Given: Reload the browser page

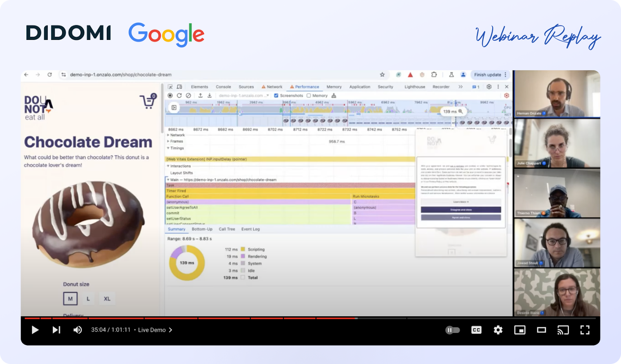Looking at the screenshot, I should coord(50,74).
